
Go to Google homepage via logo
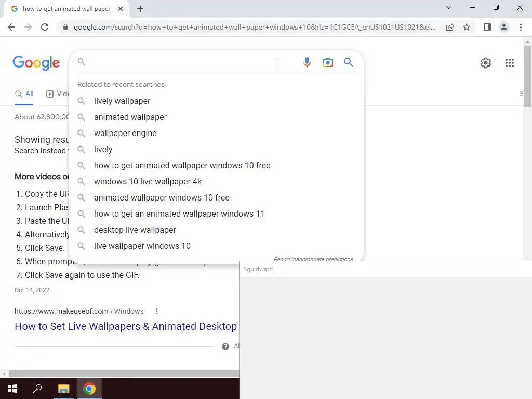[x=36, y=63]
